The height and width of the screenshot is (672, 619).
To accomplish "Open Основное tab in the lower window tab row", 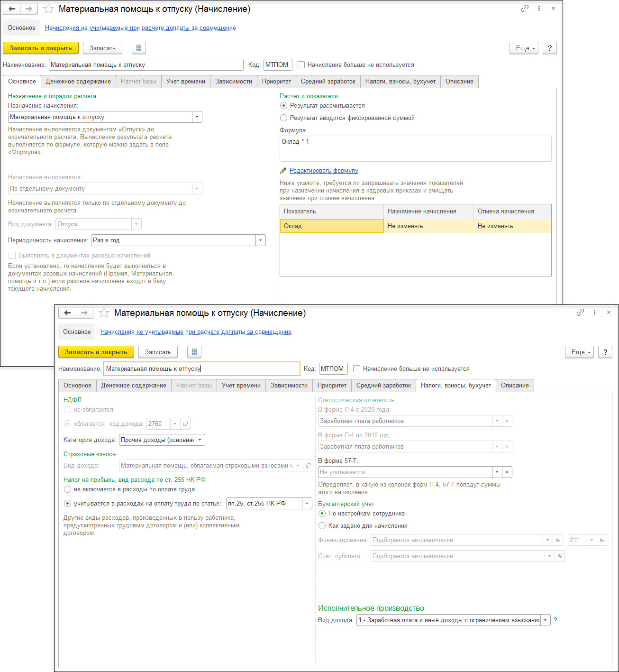I will [77, 386].
